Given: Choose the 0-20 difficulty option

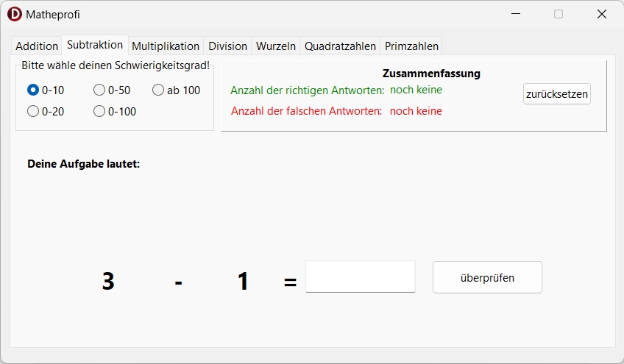Looking at the screenshot, I should click(x=33, y=112).
